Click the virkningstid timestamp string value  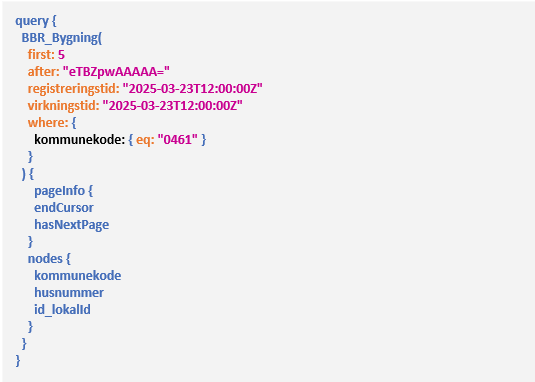point(173,106)
